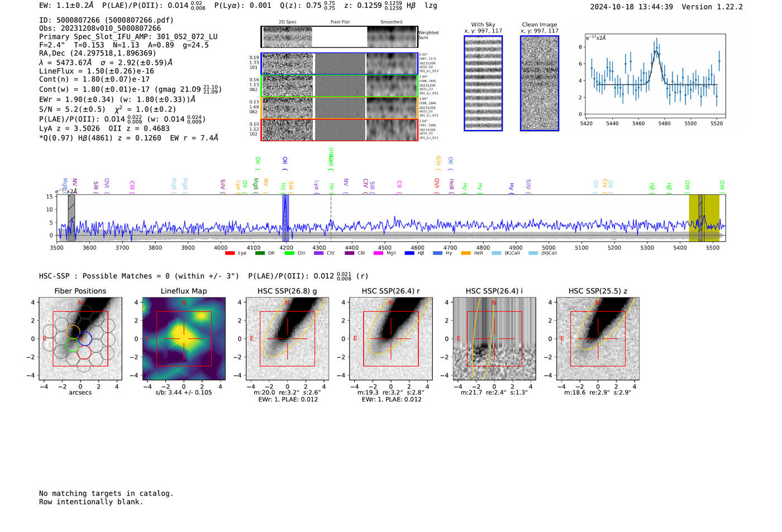Select the Weighted Sum 2D spectrum row
Screen dimensions: 782x532
339,37
